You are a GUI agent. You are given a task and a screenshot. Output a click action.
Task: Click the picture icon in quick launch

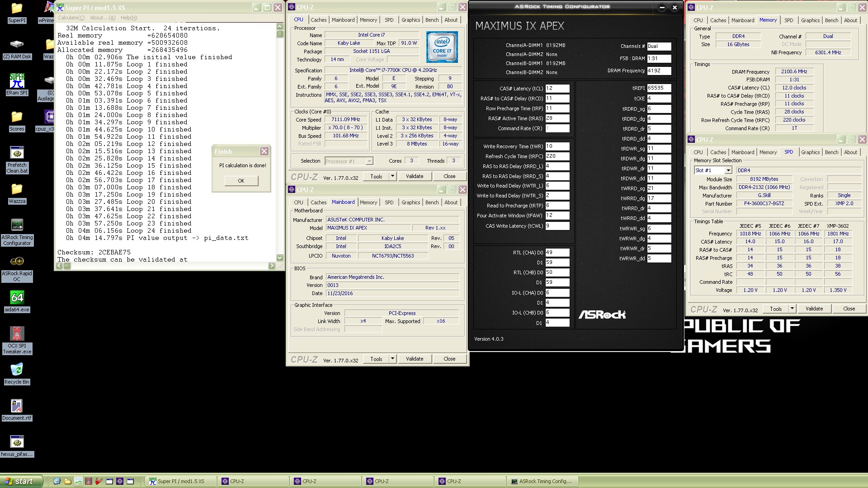click(78, 481)
